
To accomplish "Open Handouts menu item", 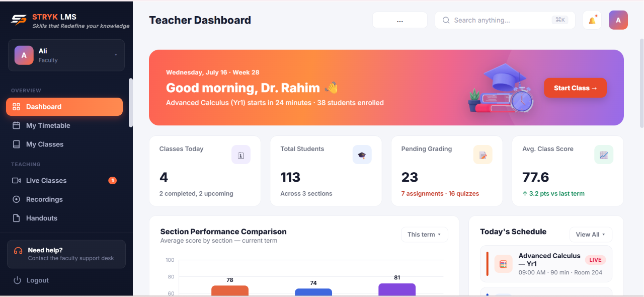I will pyautogui.click(x=64, y=218).
